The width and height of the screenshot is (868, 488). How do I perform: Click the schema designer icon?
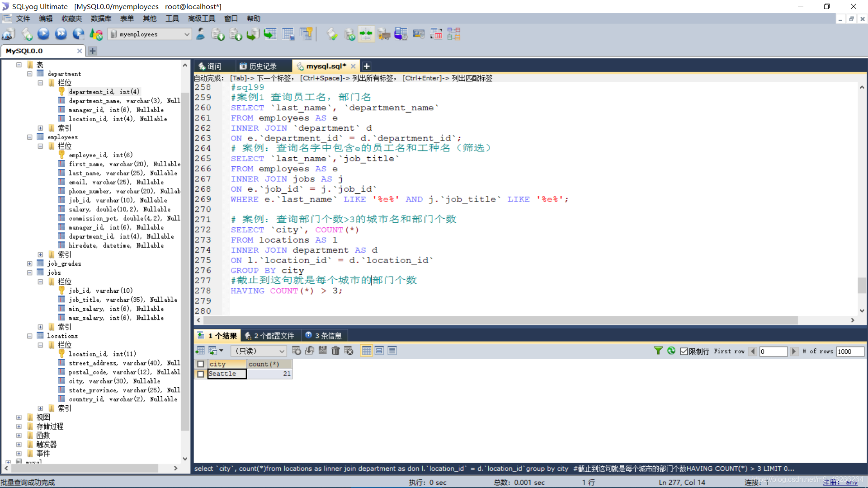click(x=454, y=34)
